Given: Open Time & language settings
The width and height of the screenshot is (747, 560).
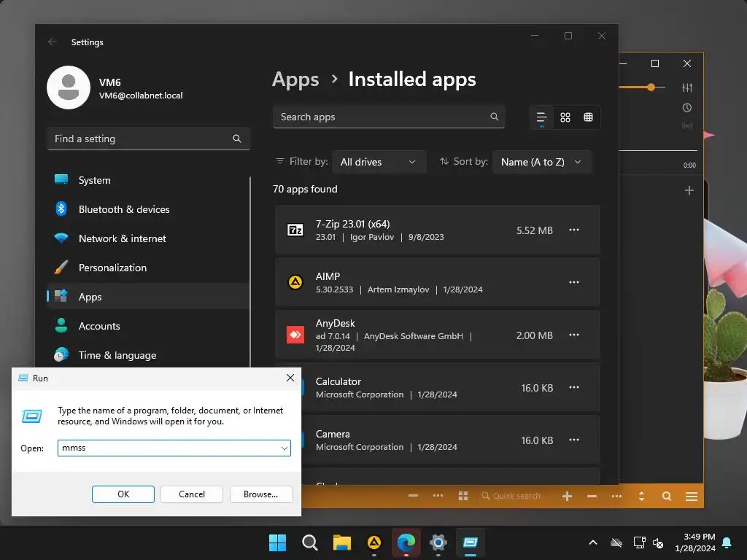Looking at the screenshot, I should (147, 355).
